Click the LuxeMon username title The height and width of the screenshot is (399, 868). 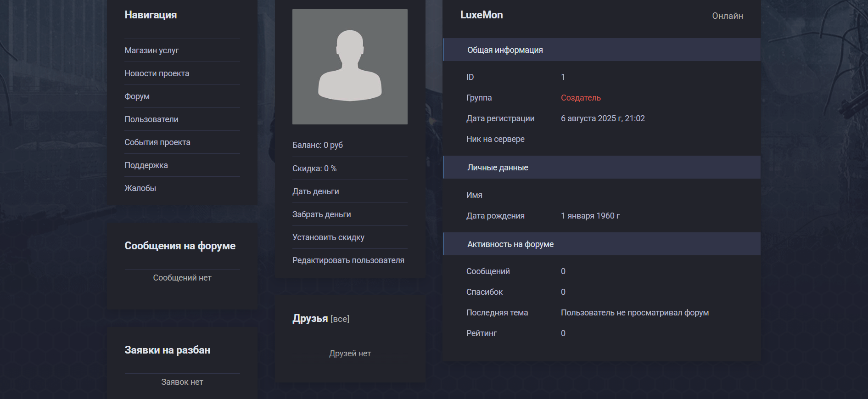pyautogui.click(x=482, y=15)
